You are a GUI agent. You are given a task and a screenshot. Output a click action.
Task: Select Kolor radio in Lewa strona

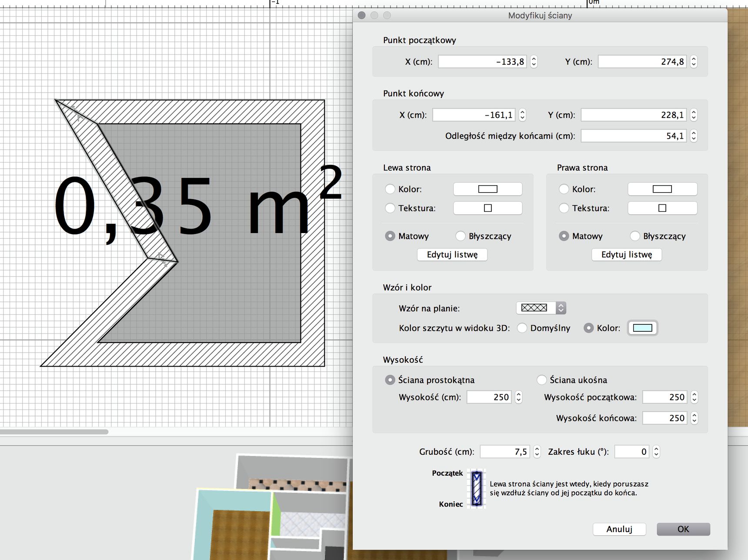[x=390, y=189]
